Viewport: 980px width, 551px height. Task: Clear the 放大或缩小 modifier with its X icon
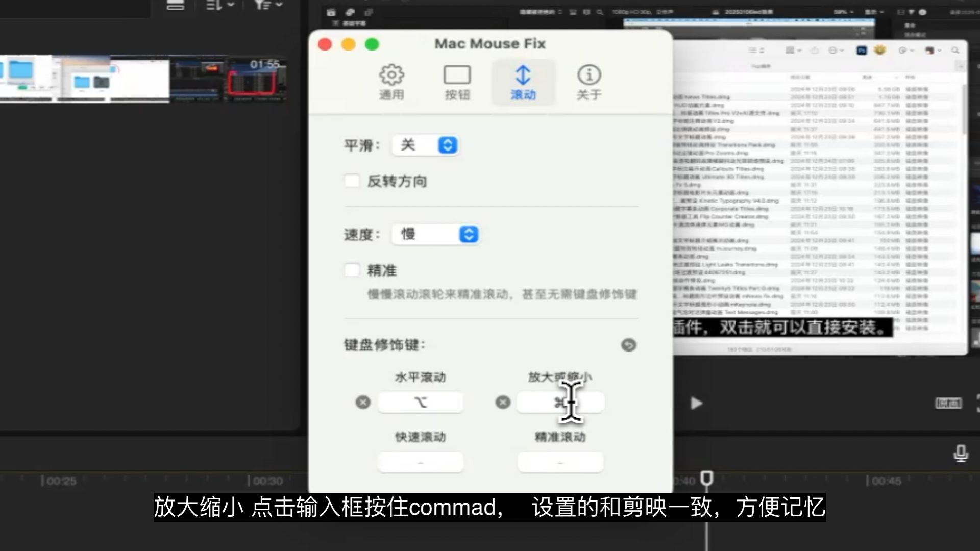[503, 403]
